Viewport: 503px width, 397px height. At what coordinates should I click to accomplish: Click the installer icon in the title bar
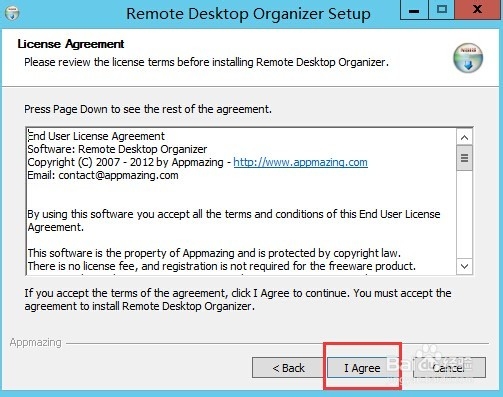(12, 13)
